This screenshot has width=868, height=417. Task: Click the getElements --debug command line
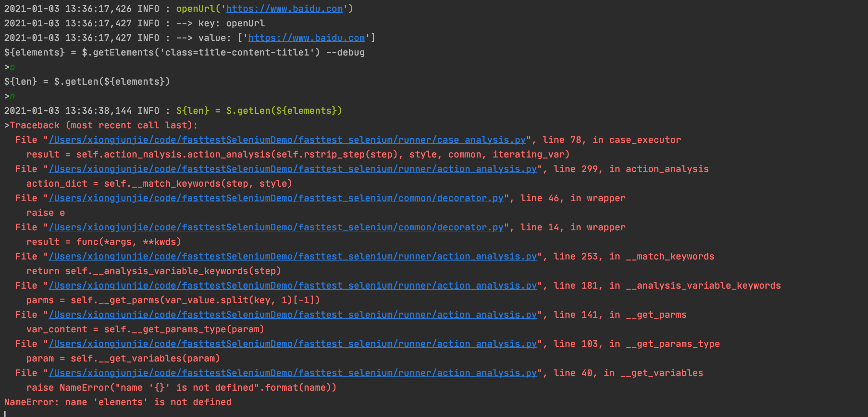pos(184,52)
